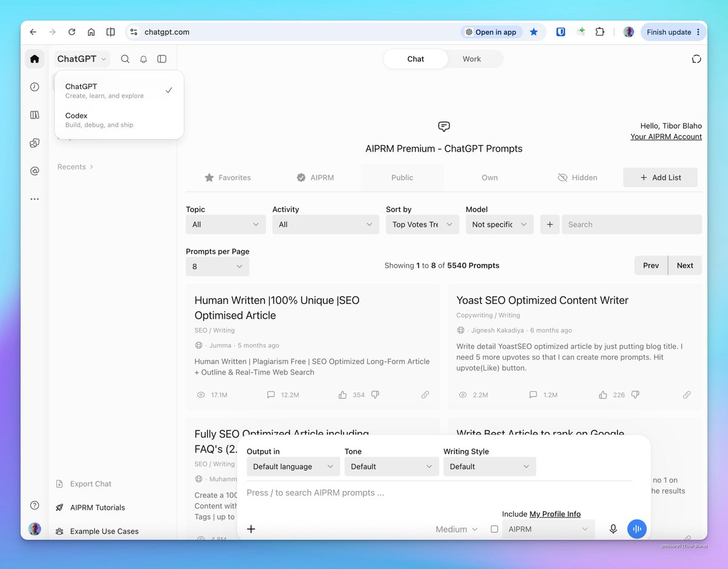
Task: Open the Hidden prompts tab
Action: (577, 178)
